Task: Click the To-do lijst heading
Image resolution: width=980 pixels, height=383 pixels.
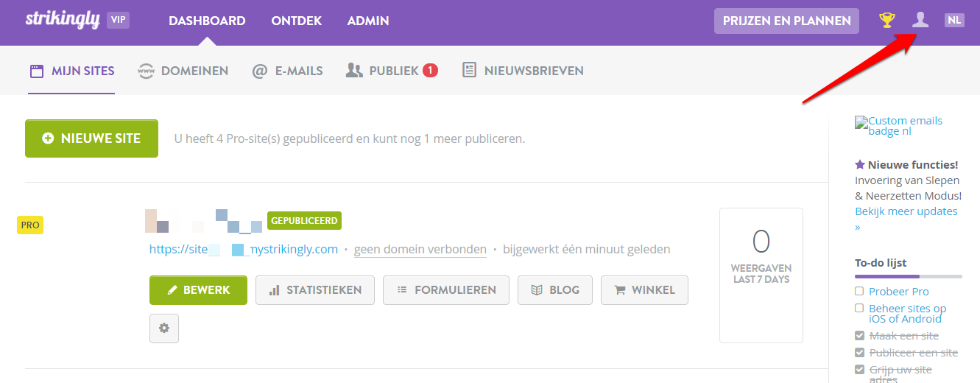Action: coord(881,263)
